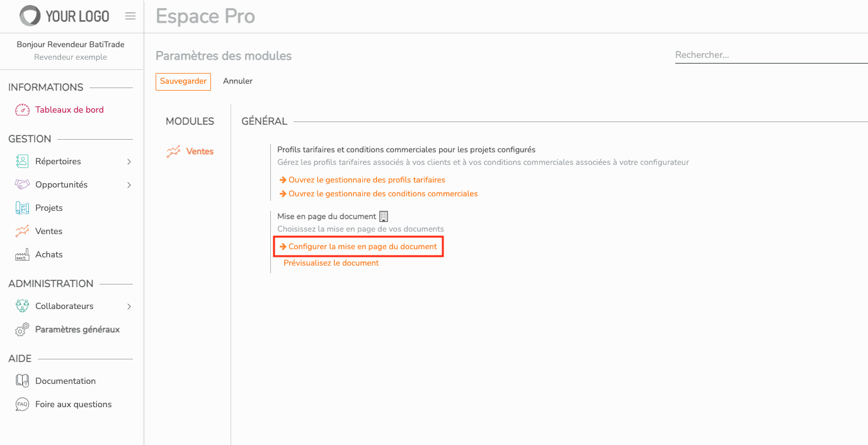Expand the Collaborateurs submenu chevron
Viewport: 868px width, 445px height.
(129, 307)
